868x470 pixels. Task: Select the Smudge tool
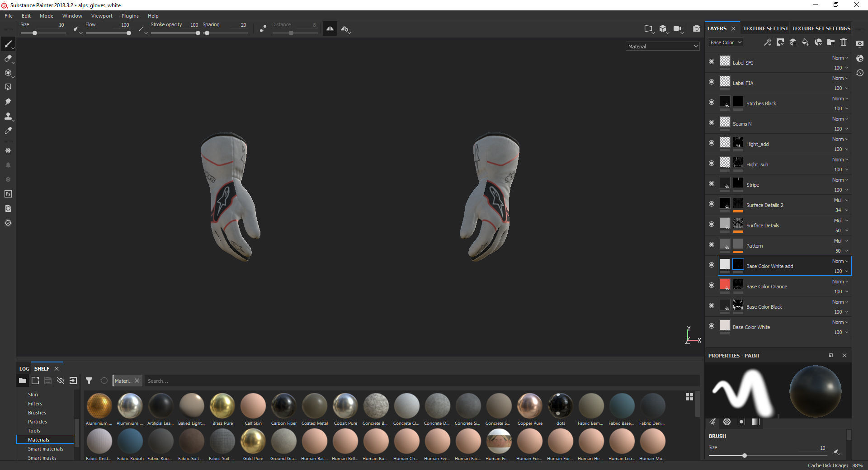(8, 102)
